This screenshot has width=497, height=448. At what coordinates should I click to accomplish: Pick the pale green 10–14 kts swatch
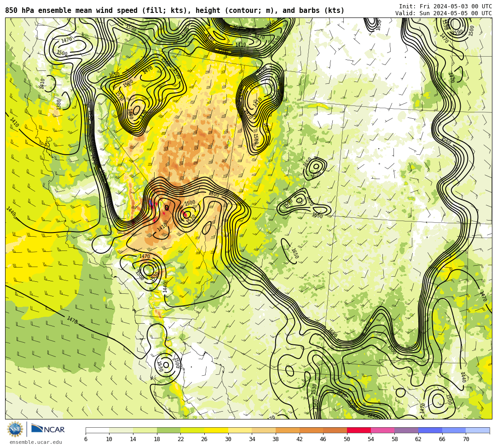121,430
